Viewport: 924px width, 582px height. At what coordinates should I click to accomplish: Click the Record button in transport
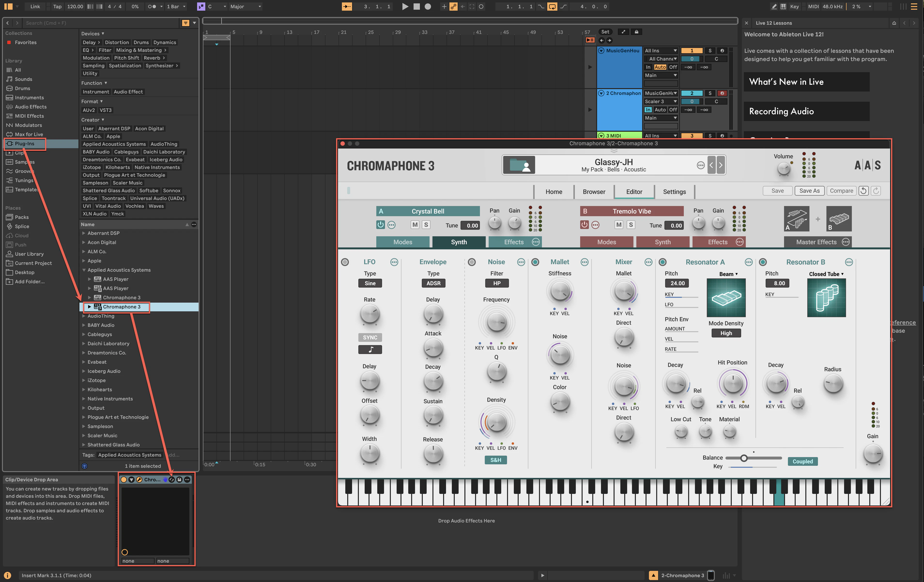point(428,7)
